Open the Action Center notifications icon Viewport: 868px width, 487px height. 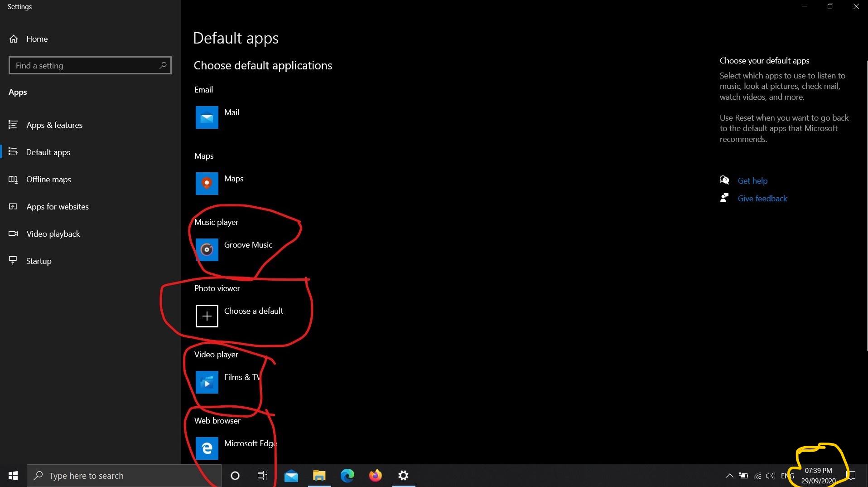(x=851, y=476)
